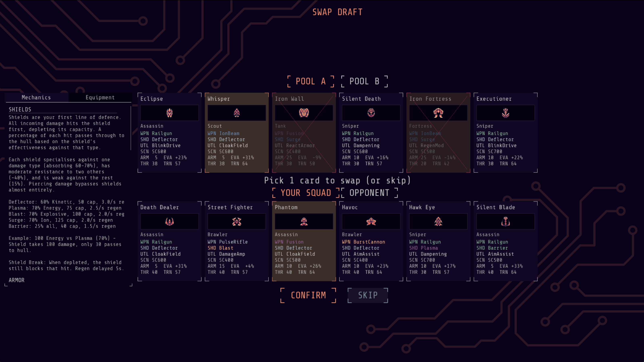Click Whisper's WPN IonBeam line

tap(223, 133)
